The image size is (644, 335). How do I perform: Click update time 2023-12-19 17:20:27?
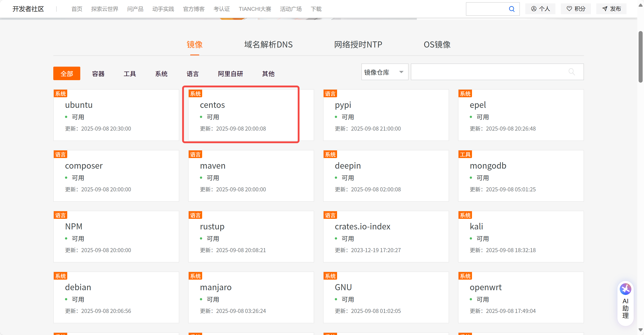376,250
